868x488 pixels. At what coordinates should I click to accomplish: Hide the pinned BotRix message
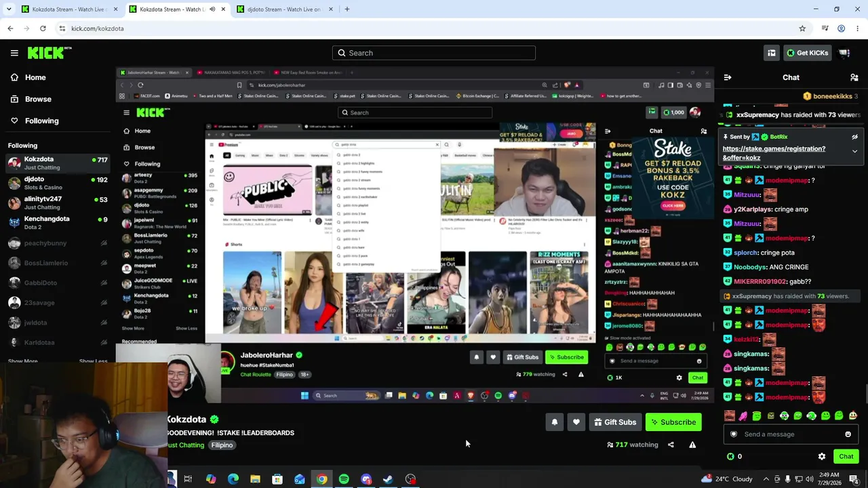click(x=854, y=137)
